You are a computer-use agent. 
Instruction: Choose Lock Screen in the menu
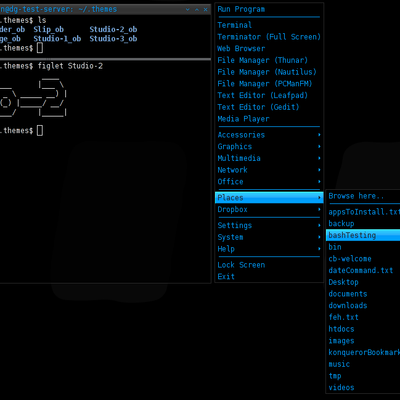(269, 265)
